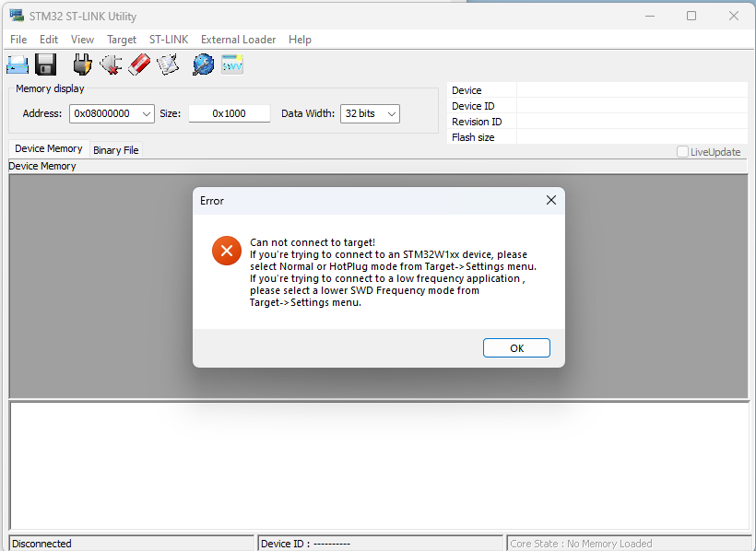This screenshot has width=756, height=551.
Task: Click the 'Can not connect to target!' text
Action: [313, 242]
